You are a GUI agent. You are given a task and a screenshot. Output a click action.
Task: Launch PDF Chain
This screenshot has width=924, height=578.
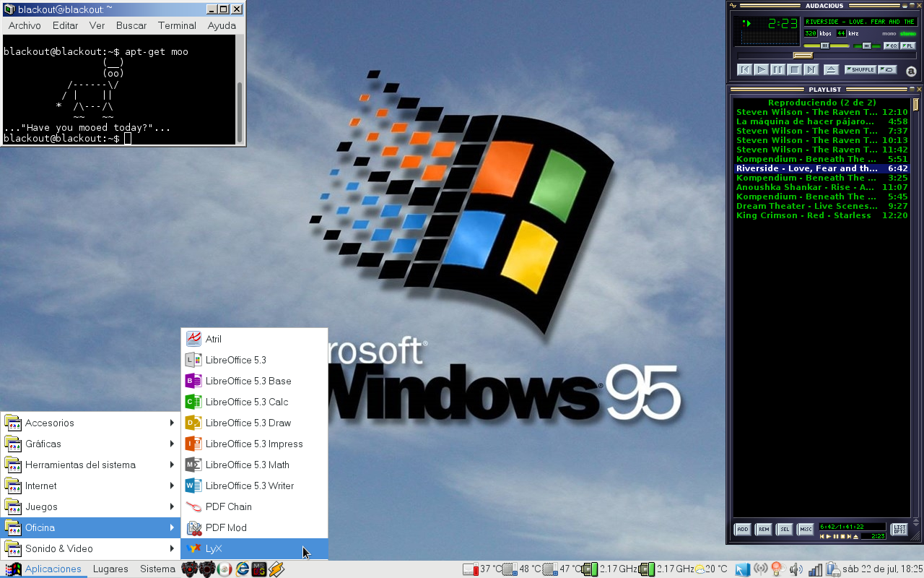[x=254, y=506]
